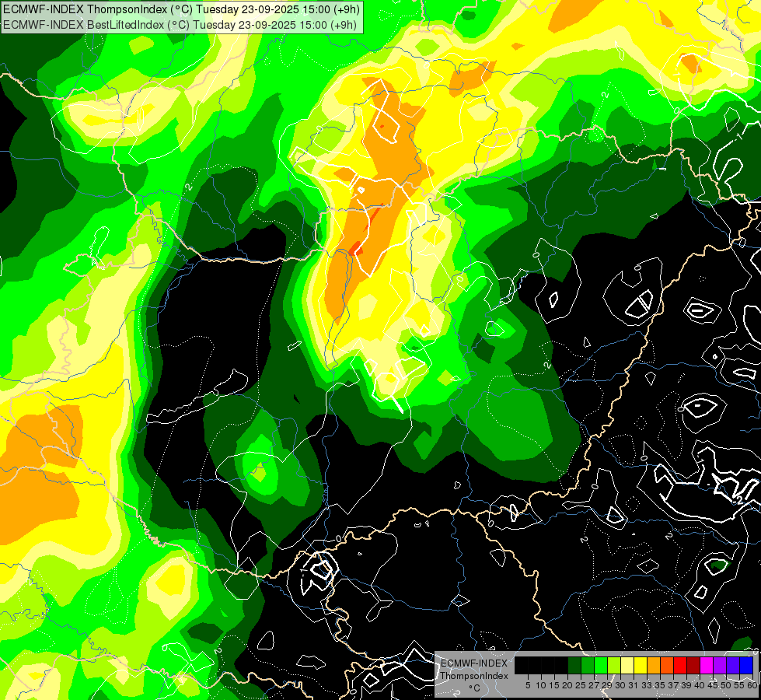This screenshot has height=700, width=761.
Task: Click the legend tick value '33'
Action: [647, 685]
